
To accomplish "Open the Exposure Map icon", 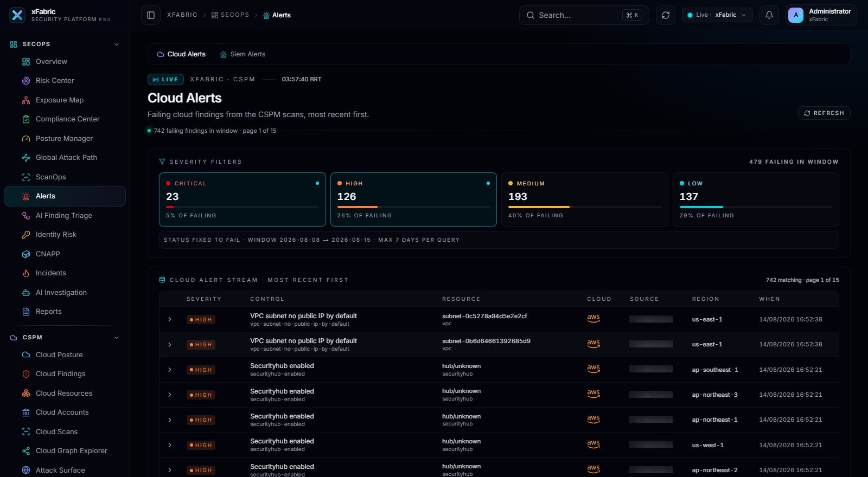I will tap(25, 100).
